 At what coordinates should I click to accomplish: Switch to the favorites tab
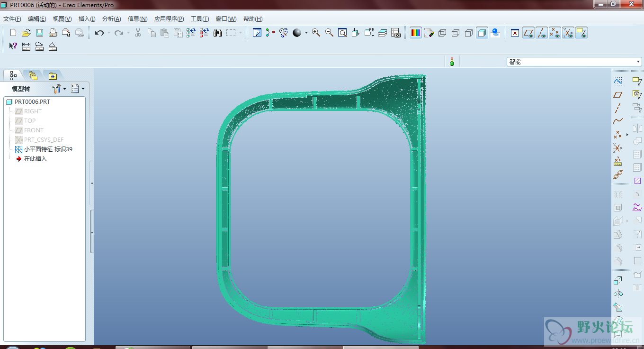coord(53,75)
